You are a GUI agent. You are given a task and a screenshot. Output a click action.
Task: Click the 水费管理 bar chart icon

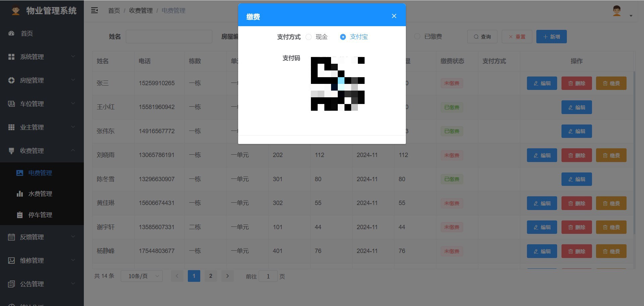coord(20,194)
